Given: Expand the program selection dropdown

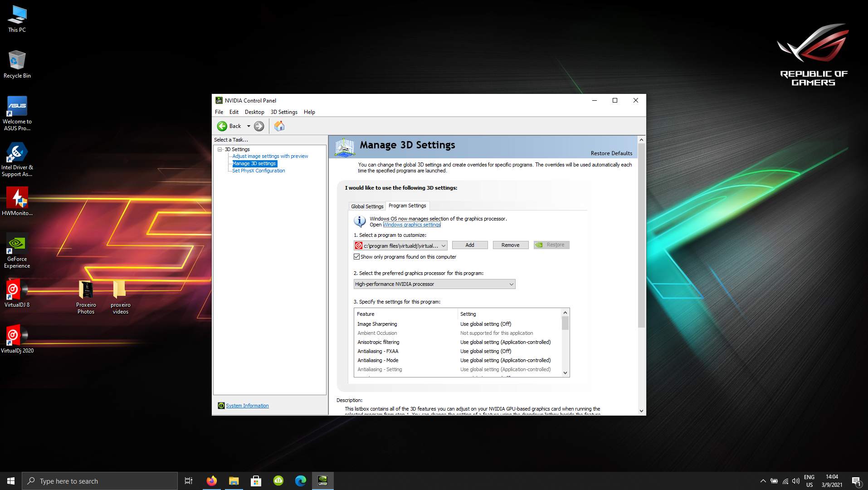Looking at the screenshot, I should (x=400, y=245).
